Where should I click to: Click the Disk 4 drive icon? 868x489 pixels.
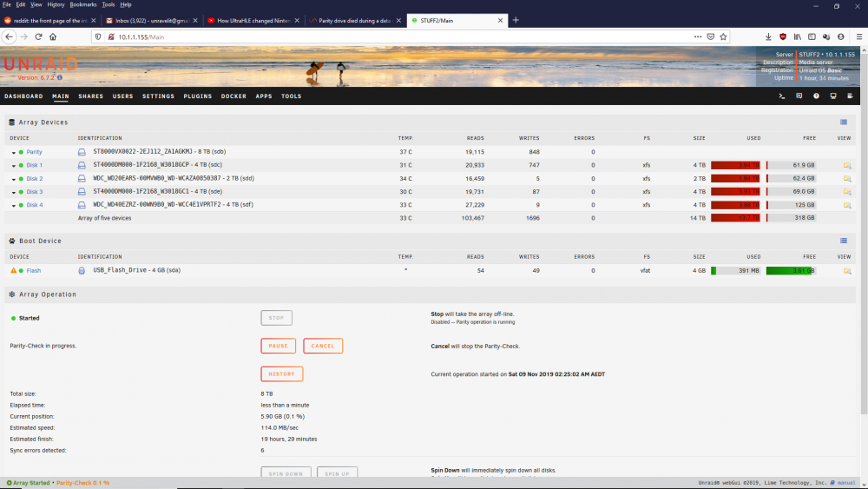pyautogui.click(x=82, y=205)
